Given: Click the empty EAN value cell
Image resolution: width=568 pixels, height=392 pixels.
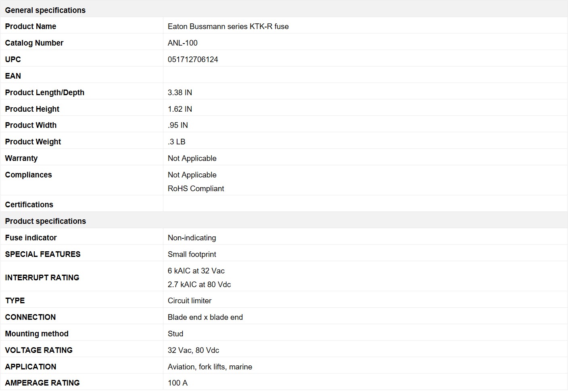Looking at the screenshot, I should click(x=365, y=76).
